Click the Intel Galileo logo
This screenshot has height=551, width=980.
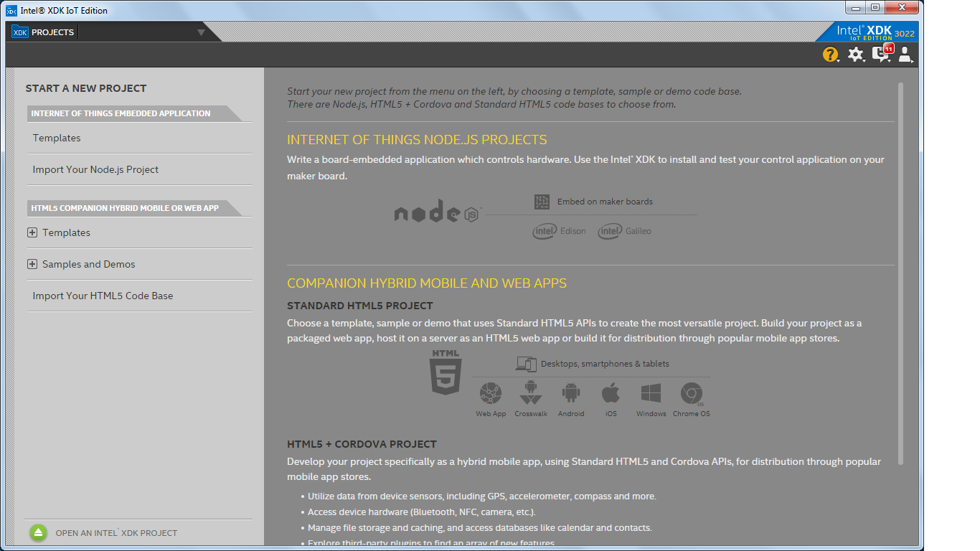[x=625, y=231]
